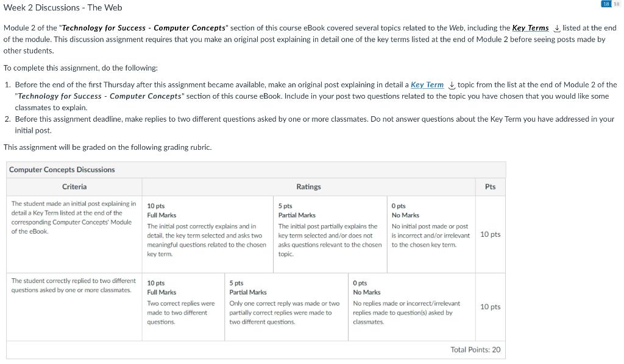Click the Criteria column header
Image resolution: width=624 pixels, height=364 pixels.
tap(74, 187)
